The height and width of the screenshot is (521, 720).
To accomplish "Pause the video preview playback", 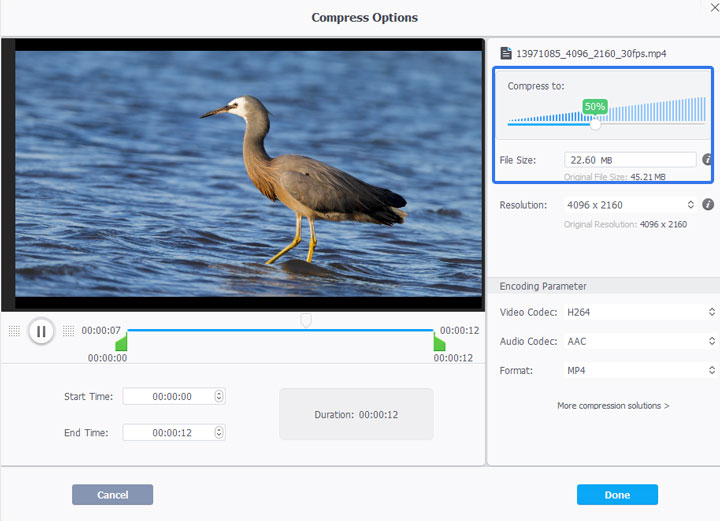I will click(x=41, y=331).
